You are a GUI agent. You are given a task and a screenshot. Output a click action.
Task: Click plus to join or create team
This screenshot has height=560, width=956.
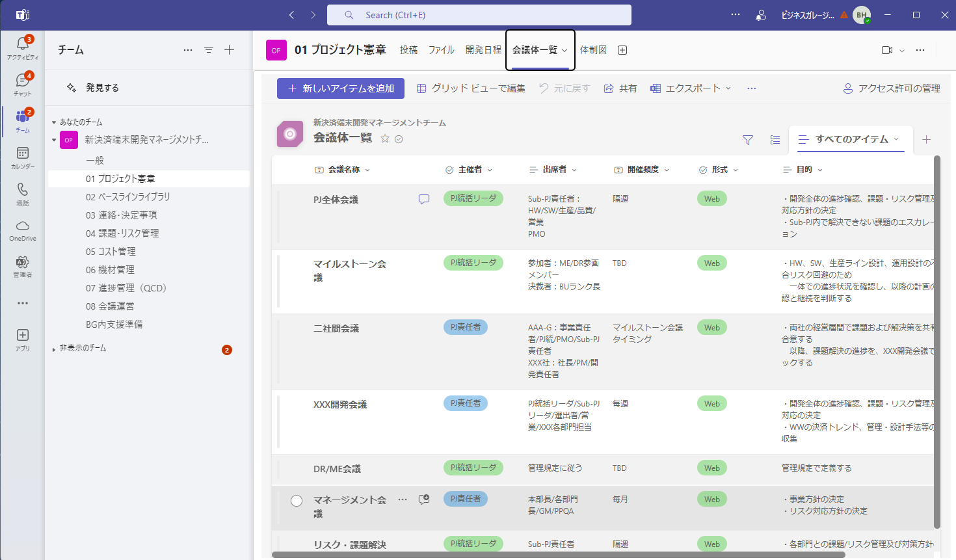(230, 50)
